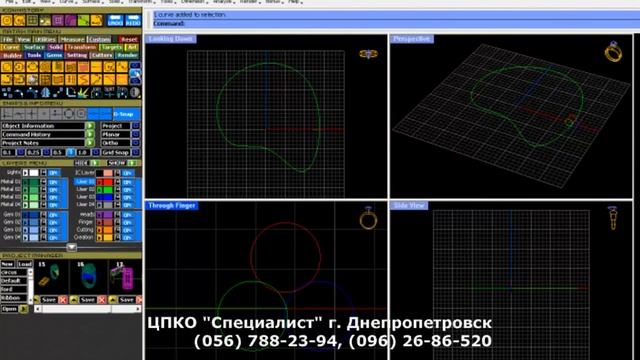The height and width of the screenshot is (360, 640).
Task: Expand the Object Information panel
Action: click(90, 126)
